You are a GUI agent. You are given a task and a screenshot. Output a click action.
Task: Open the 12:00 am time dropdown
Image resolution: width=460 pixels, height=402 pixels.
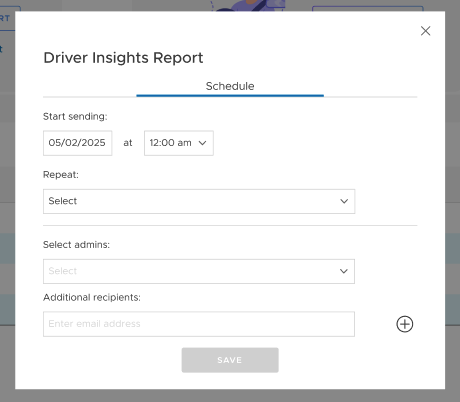click(x=179, y=143)
